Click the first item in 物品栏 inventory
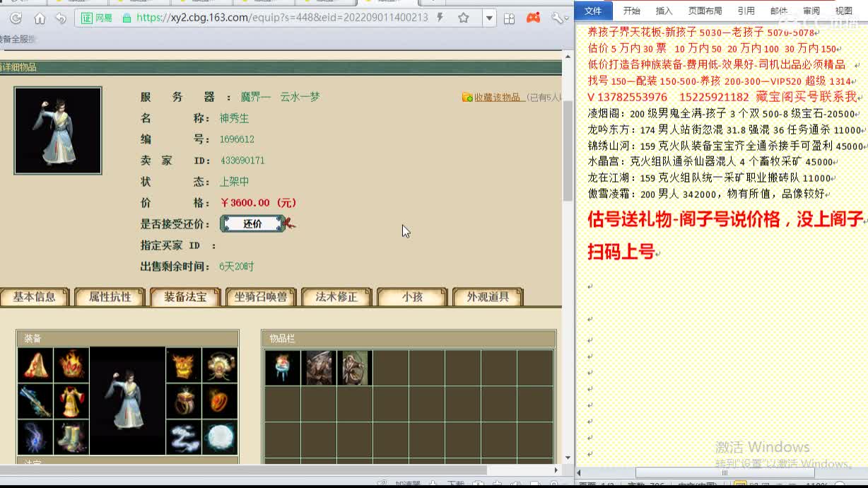This screenshot has width=868, height=488. pyautogui.click(x=283, y=368)
